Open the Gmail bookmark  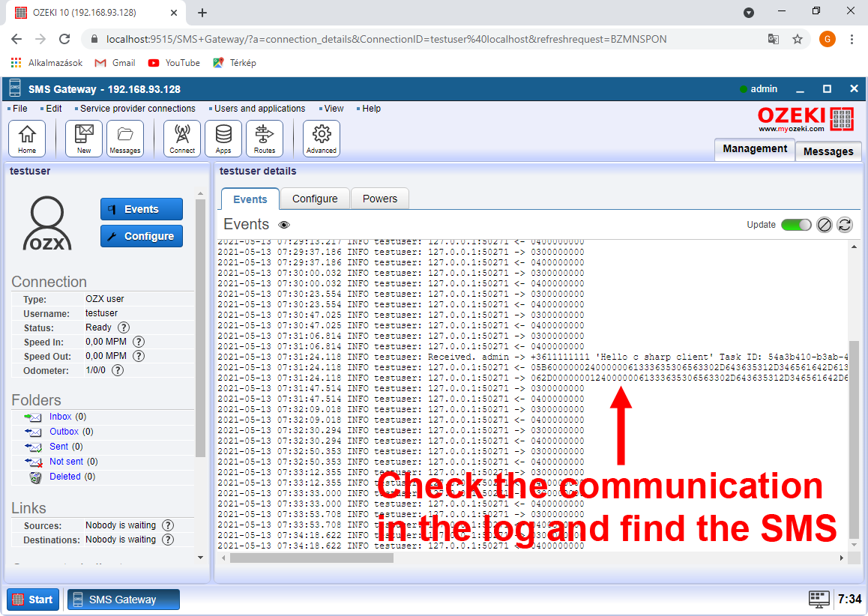(x=115, y=63)
